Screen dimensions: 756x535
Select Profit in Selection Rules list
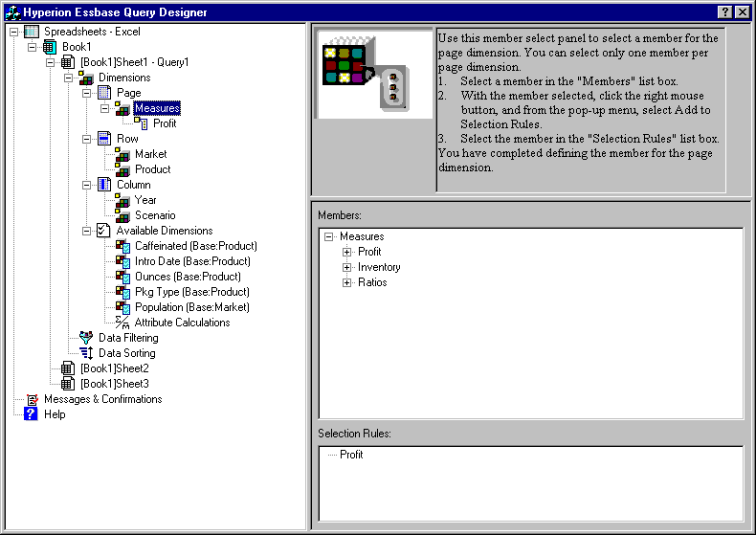[x=351, y=455]
